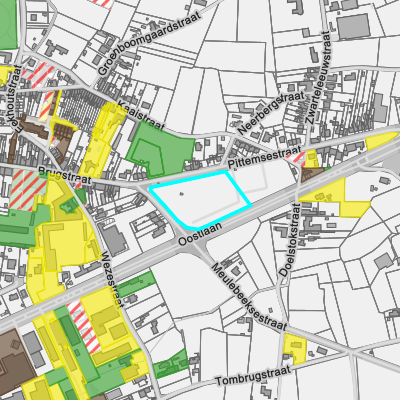
Task: Select the Neerbergstraat street label
Action: [x=271, y=113]
